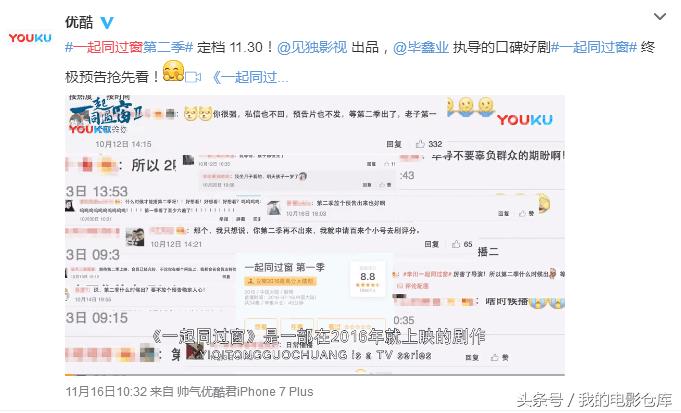Open hashtag #一起同过窗第二季#

click(x=129, y=47)
